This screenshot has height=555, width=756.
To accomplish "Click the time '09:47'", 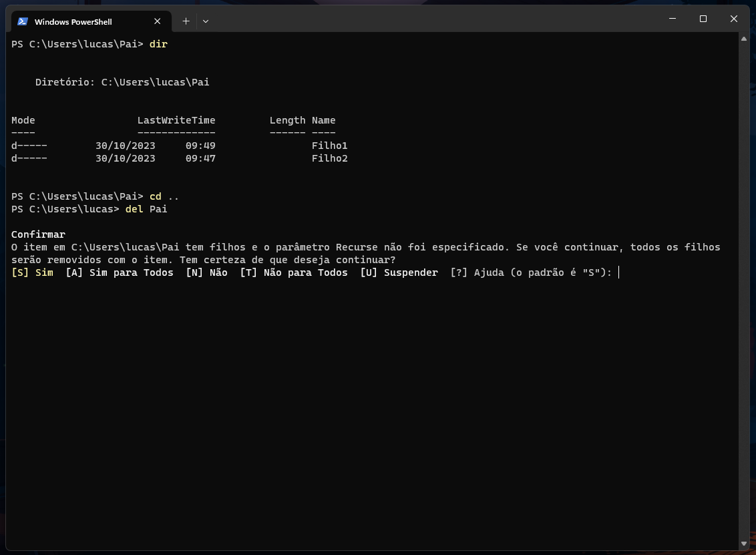I will point(200,158).
